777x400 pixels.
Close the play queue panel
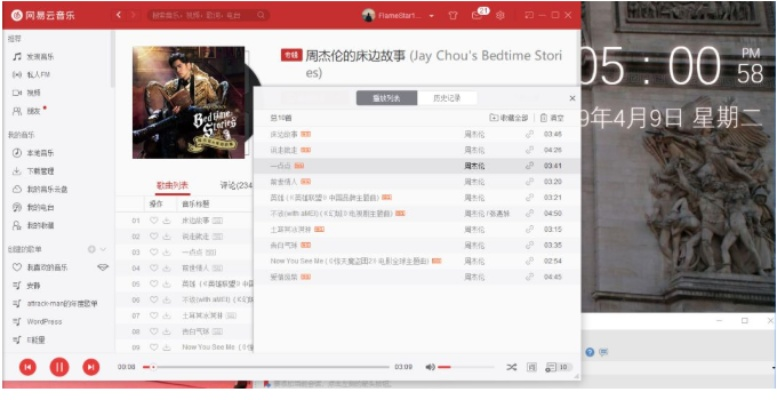pos(572,99)
